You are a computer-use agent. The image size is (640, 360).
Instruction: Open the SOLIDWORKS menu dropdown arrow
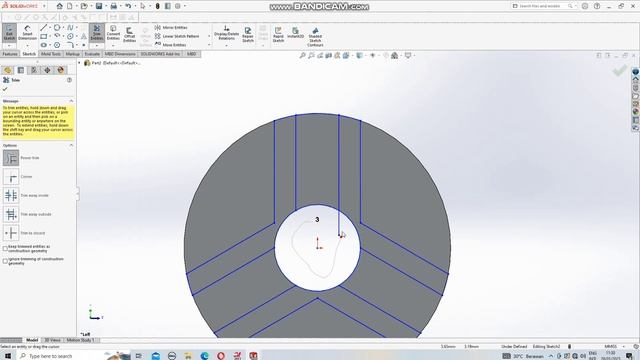tap(44, 6)
